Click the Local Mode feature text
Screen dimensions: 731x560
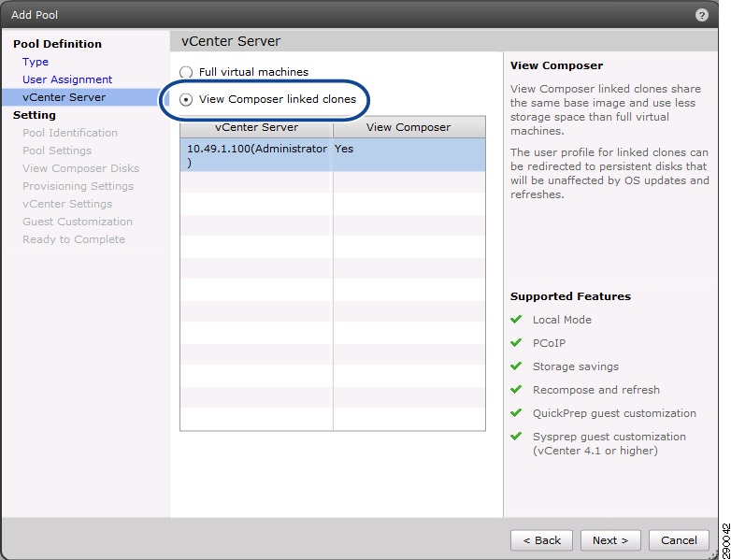[x=562, y=320]
